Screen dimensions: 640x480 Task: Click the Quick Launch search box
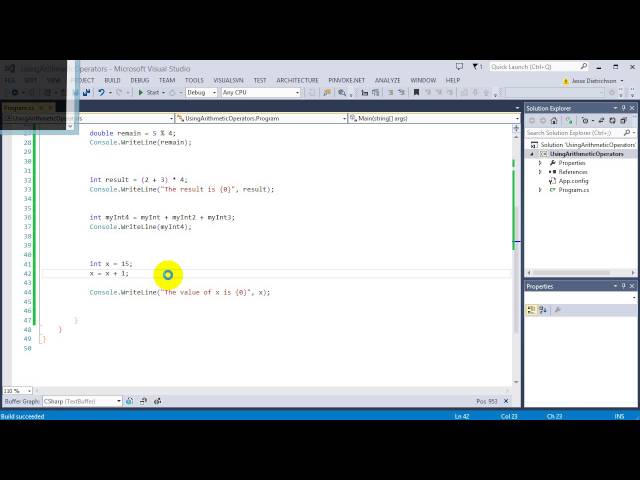pyautogui.click(x=539, y=67)
